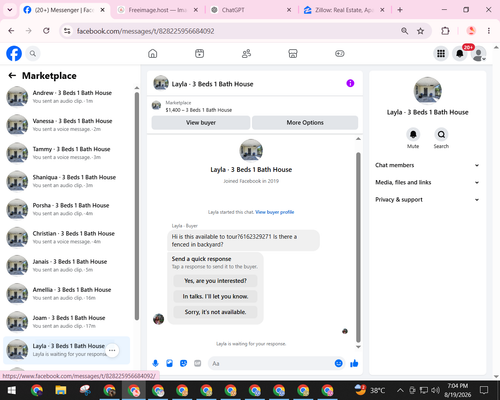The height and width of the screenshot is (400, 500).
Task: Search in conversation using the Search icon
Action: tap(441, 134)
